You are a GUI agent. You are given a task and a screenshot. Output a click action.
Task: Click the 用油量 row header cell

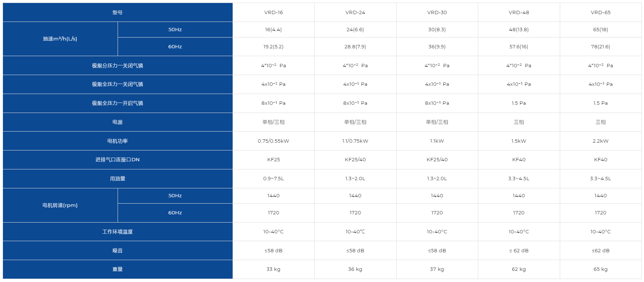point(118,178)
